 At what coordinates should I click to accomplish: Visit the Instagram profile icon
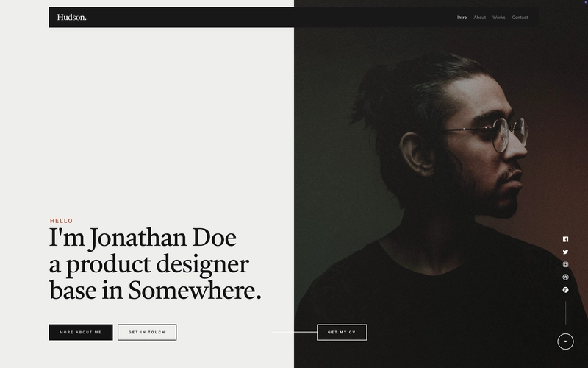coord(565,264)
